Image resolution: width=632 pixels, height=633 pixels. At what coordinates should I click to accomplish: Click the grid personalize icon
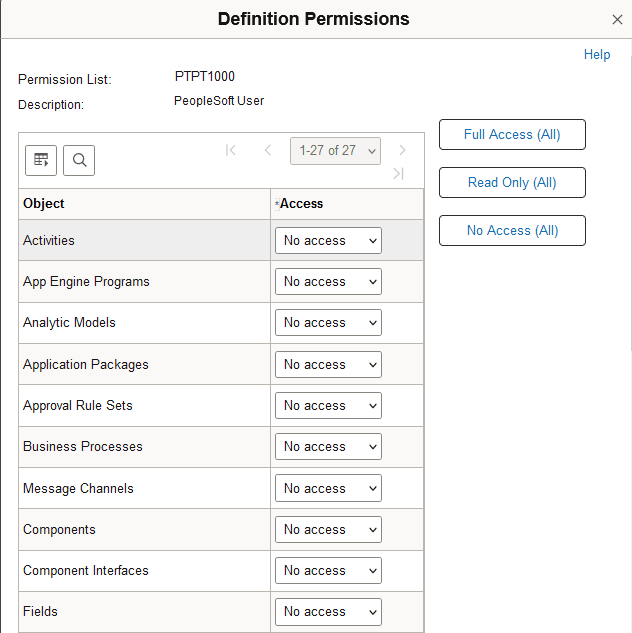pyautogui.click(x=41, y=160)
